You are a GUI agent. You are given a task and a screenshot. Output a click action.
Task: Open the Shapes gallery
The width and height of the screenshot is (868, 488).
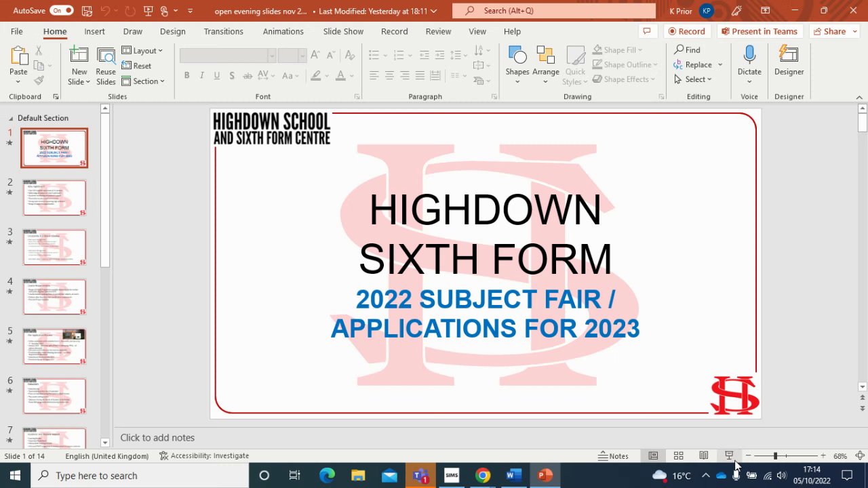(x=517, y=65)
